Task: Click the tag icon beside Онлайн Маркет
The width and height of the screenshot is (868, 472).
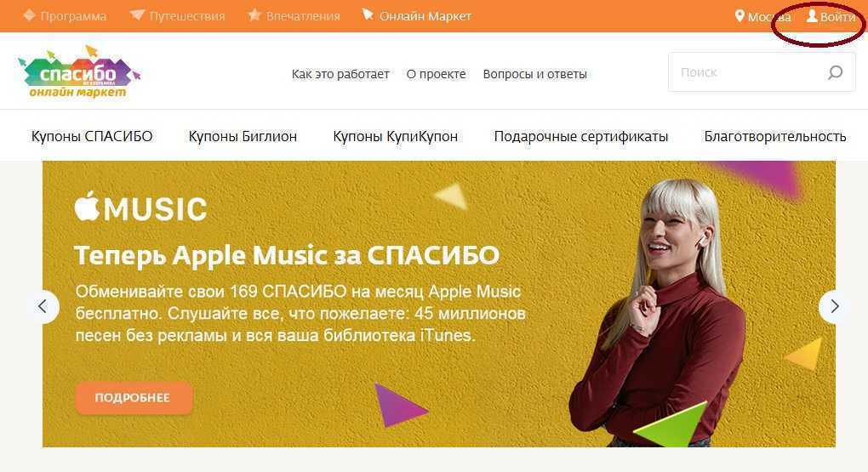Action: pos(368,15)
